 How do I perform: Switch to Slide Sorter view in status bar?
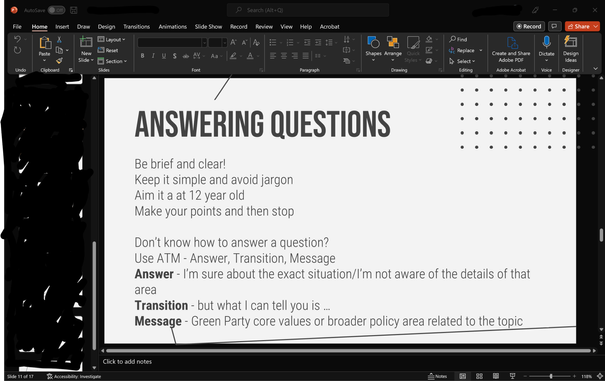(x=479, y=376)
